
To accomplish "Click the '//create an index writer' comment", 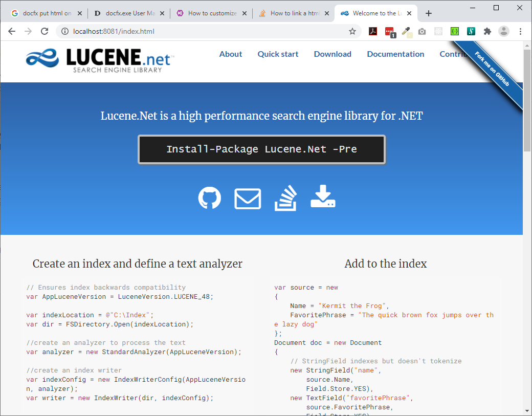I will click(74, 370).
